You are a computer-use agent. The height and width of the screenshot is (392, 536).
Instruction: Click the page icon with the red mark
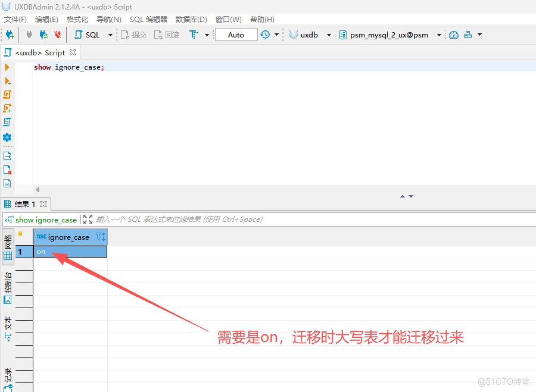point(7,170)
